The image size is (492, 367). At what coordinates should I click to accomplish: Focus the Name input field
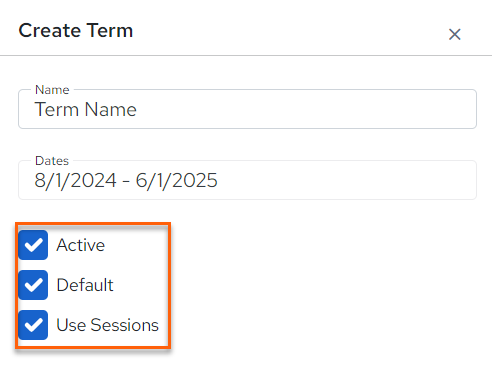[247, 109]
